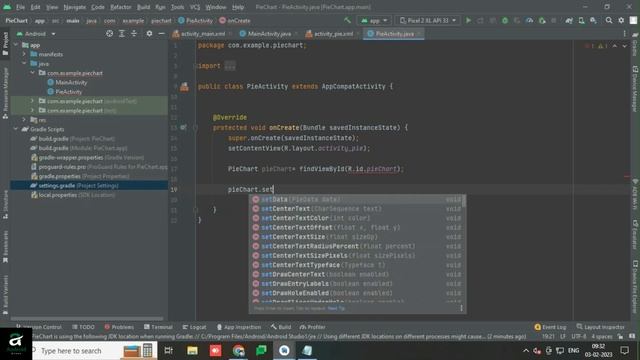The width and height of the screenshot is (640, 360).
Task: Click the Profile app icon in the toolbar
Action: point(529,20)
